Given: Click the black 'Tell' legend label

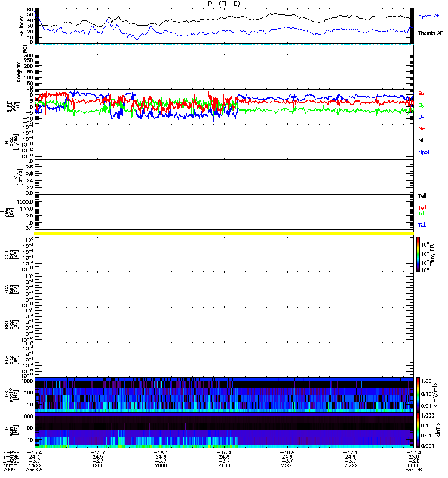Looking at the screenshot, I should pyautogui.click(x=422, y=196).
